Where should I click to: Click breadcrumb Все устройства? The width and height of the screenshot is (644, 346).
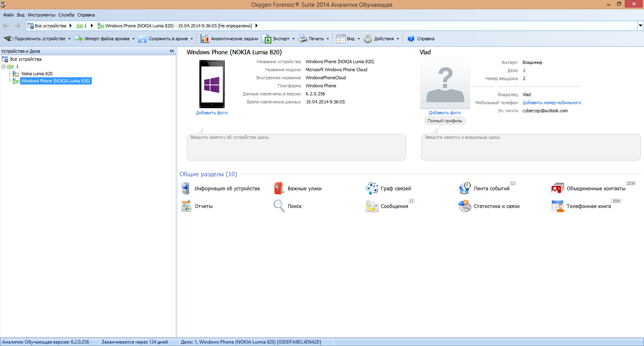point(50,26)
